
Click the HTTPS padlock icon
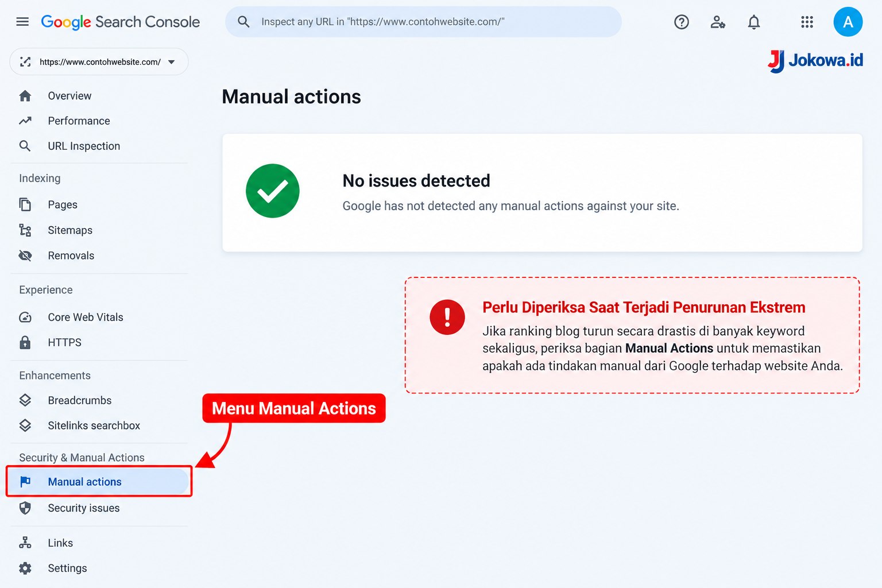pos(25,342)
